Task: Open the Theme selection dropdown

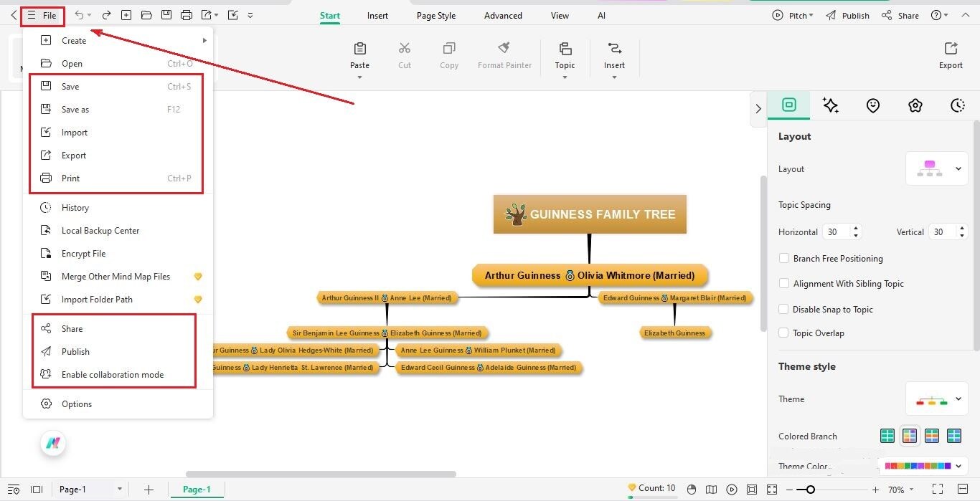Action: tap(958, 399)
